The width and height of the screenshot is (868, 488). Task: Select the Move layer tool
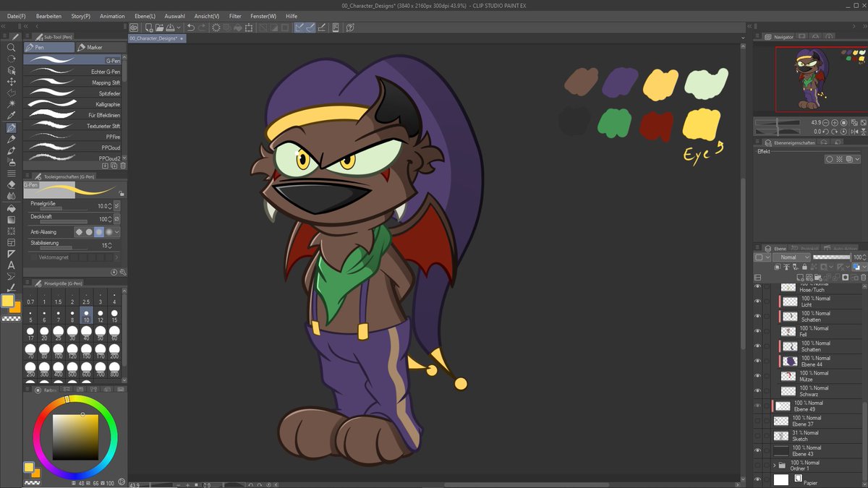tap(11, 82)
